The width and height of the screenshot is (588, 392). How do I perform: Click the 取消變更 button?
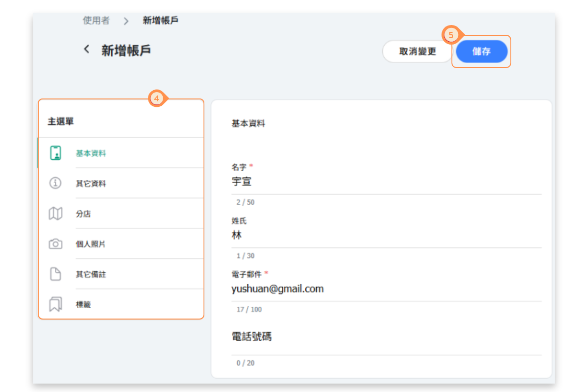417,51
